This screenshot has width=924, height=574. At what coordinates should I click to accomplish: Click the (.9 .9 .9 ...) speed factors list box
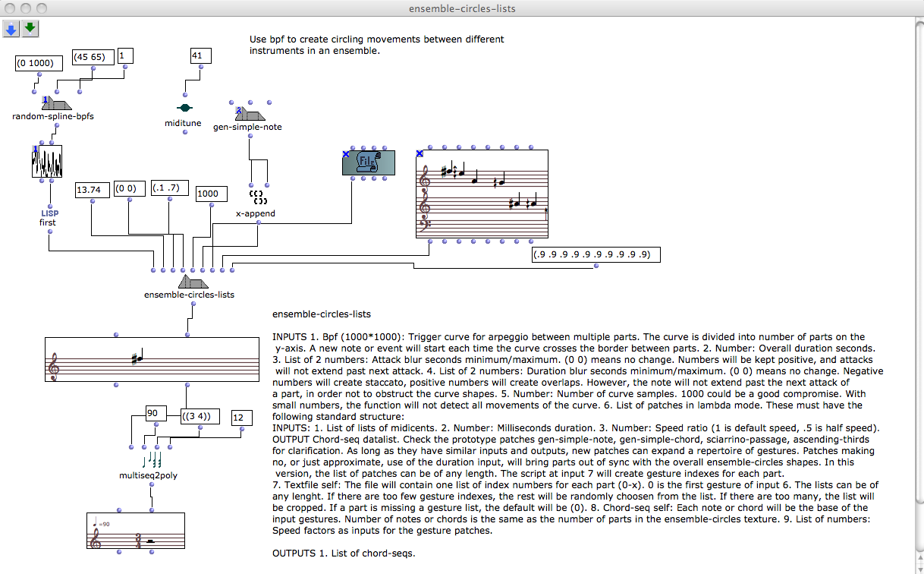[596, 254]
